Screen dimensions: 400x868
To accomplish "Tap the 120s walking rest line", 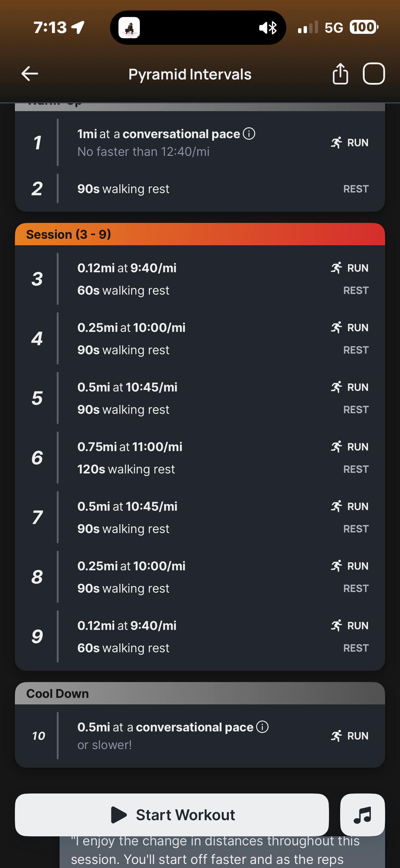I will tap(126, 469).
